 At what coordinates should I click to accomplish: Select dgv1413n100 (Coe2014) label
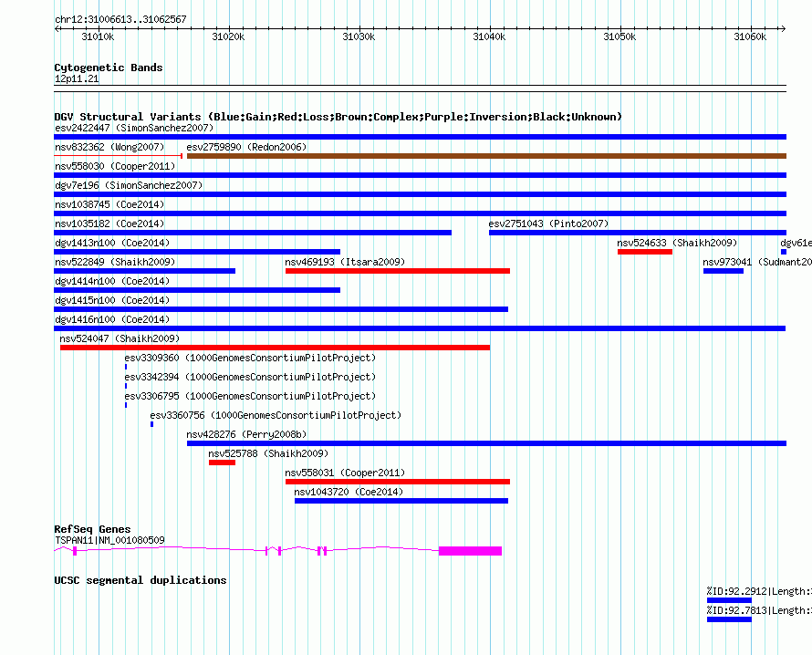(112, 243)
